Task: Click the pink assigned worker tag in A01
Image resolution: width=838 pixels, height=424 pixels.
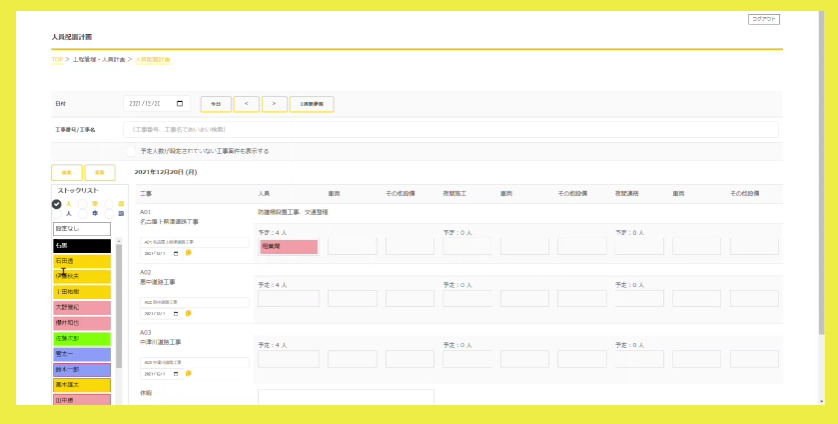Action: pyautogui.click(x=288, y=246)
